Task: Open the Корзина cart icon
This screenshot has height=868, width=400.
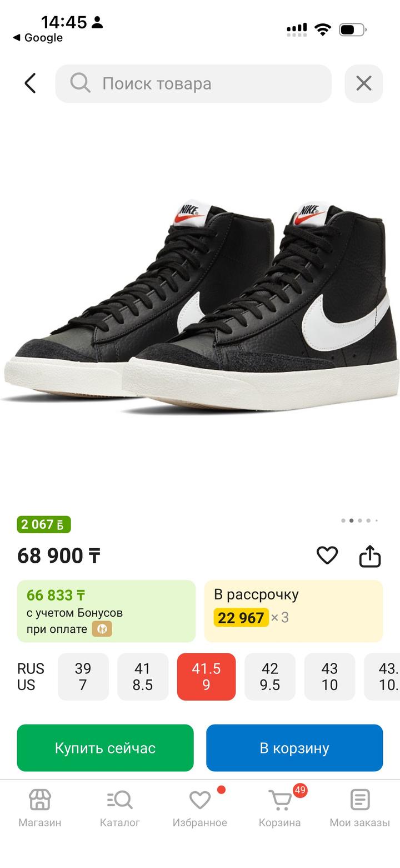Action: 280,801
